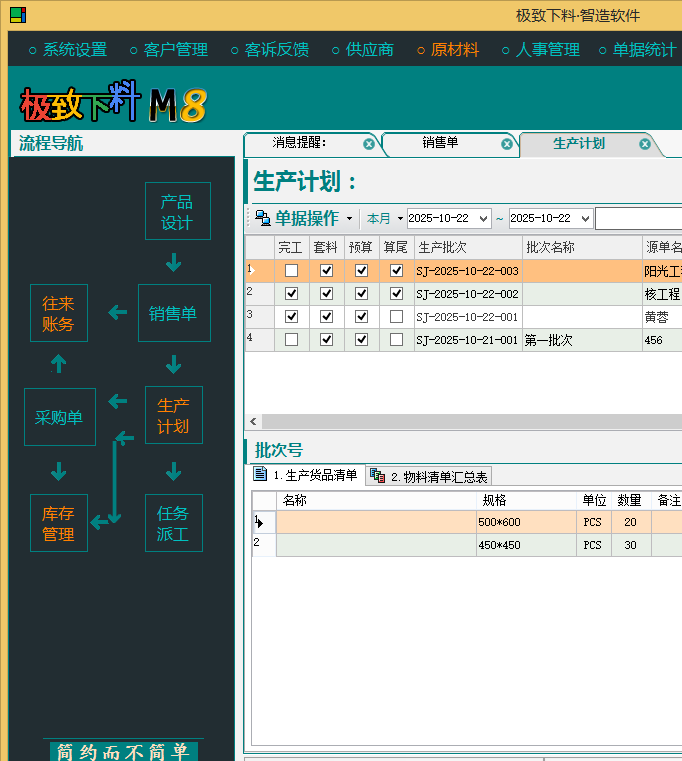The image size is (682, 761).
Task: Close the 销售单 tab
Action: [507, 144]
